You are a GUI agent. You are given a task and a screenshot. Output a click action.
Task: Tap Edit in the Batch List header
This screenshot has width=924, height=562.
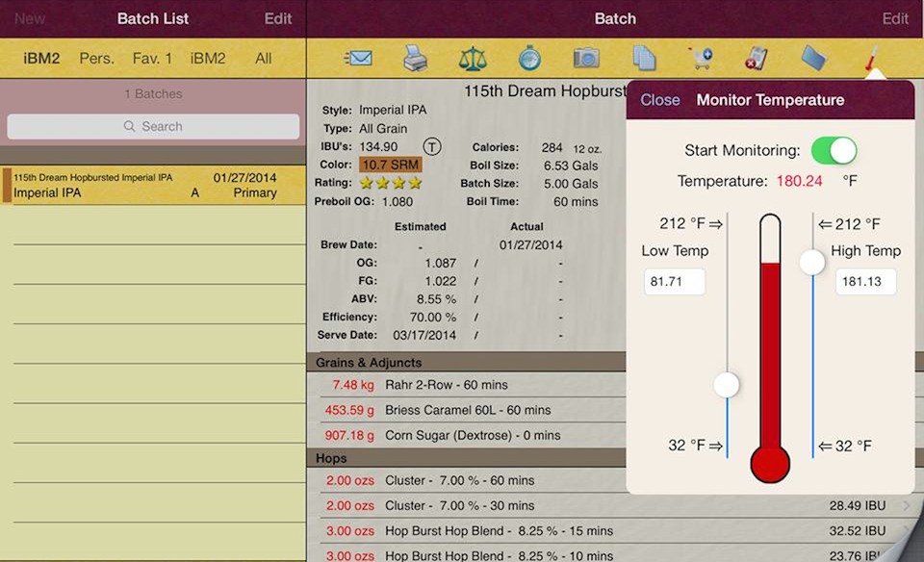click(x=278, y=19)
